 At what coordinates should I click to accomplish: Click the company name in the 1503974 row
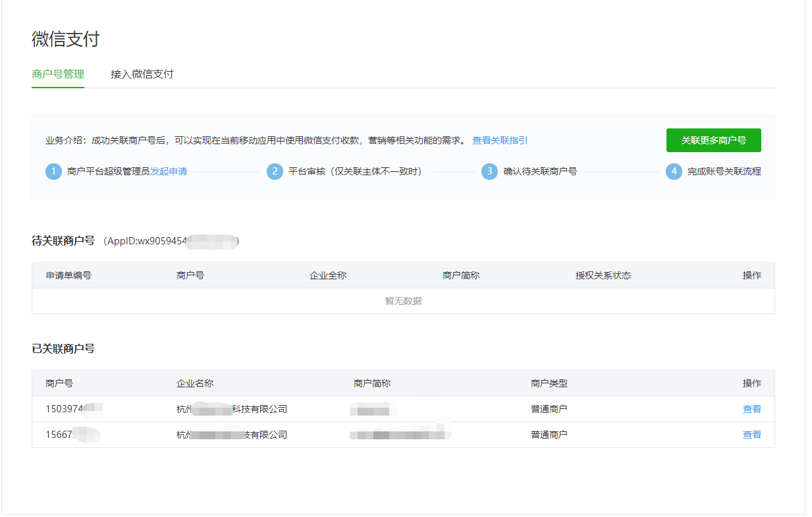tap(232, 409)
